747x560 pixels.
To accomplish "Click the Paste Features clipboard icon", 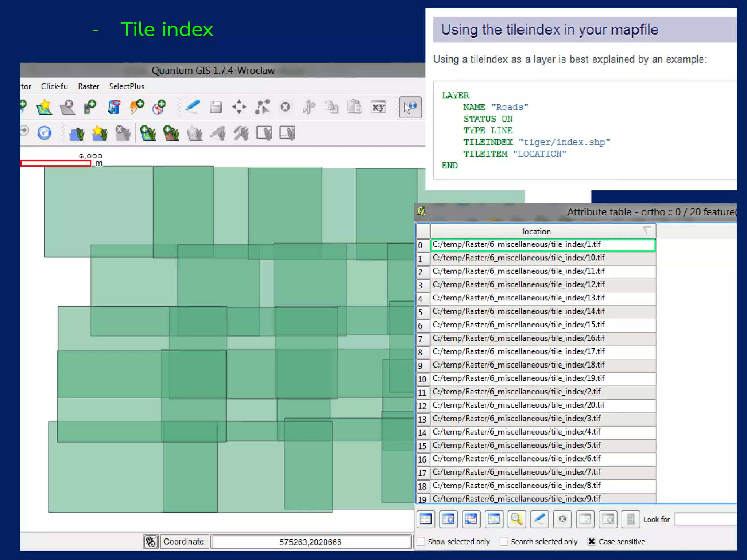I will click(354, 107).
